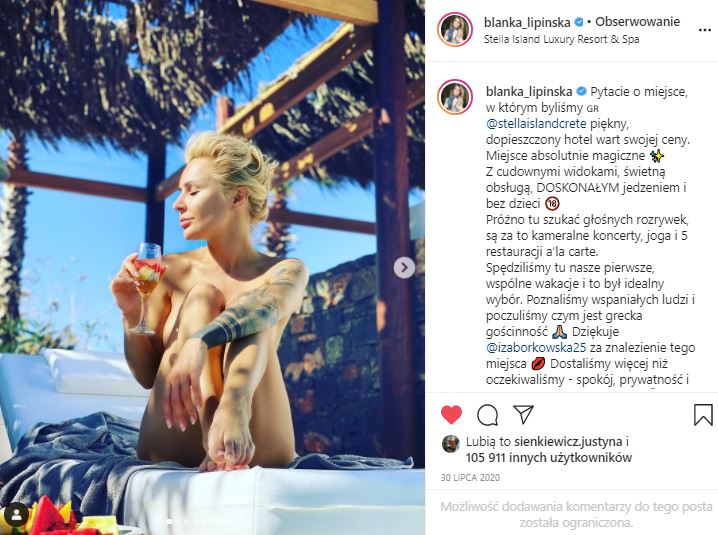Image resolution: width=718 pixels, height=535 pixels.
Task: Click sienkiewicz.justyna in likes line
Action: tap(568, 442)
